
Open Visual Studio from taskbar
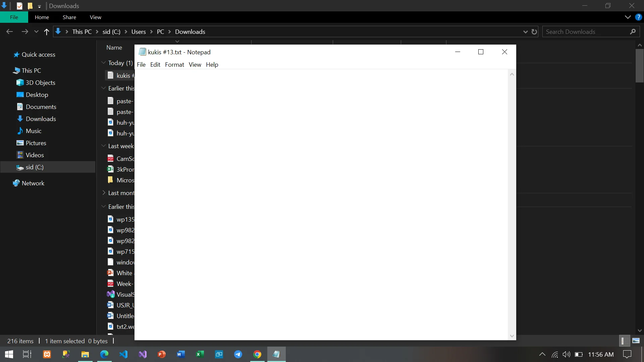pyautogui.click(x=143, y=354)
